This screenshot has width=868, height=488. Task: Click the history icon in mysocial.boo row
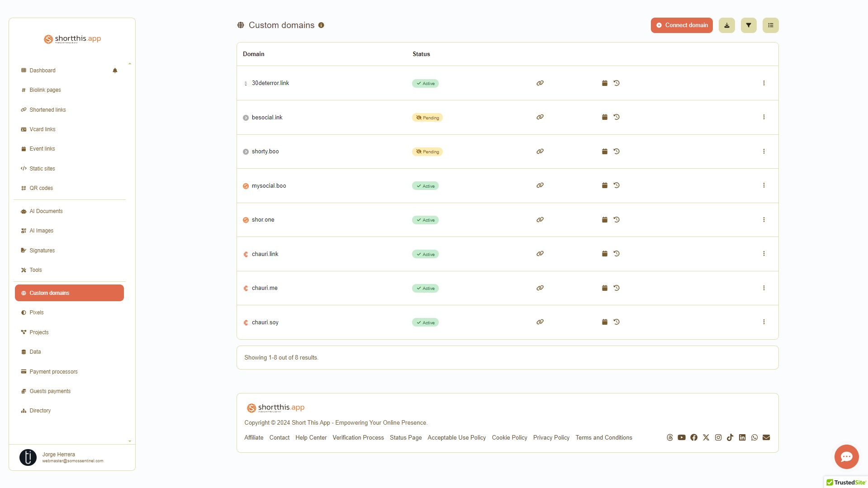(617, 185)
